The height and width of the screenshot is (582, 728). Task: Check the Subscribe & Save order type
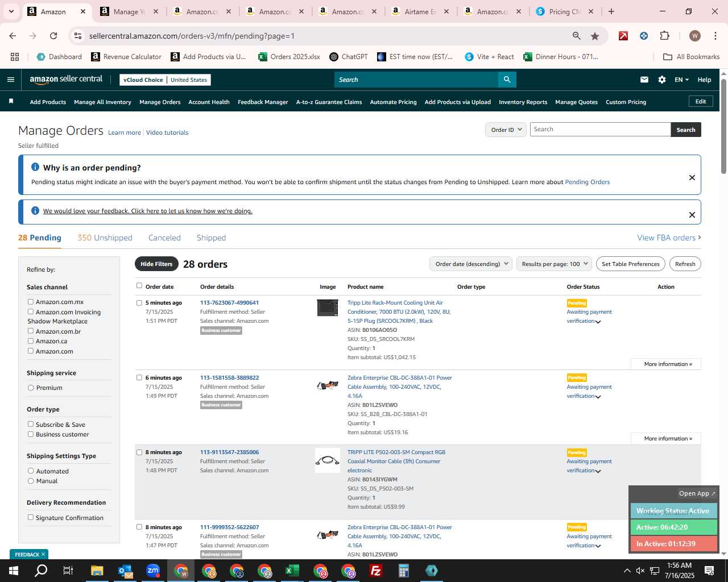click(31, 424)
